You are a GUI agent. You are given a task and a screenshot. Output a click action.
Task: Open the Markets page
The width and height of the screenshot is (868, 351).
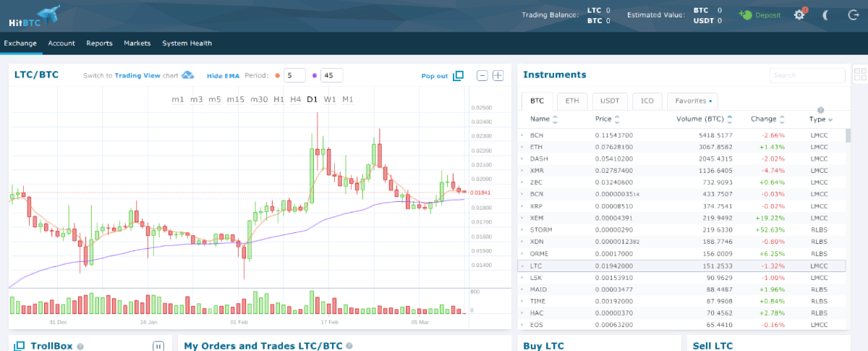click(137, 43)
